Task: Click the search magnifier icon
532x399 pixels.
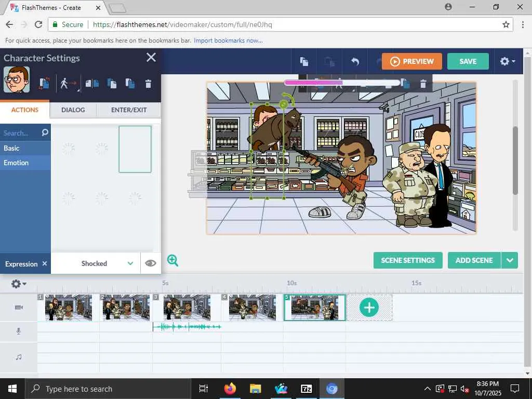Action: pos(45,132)
